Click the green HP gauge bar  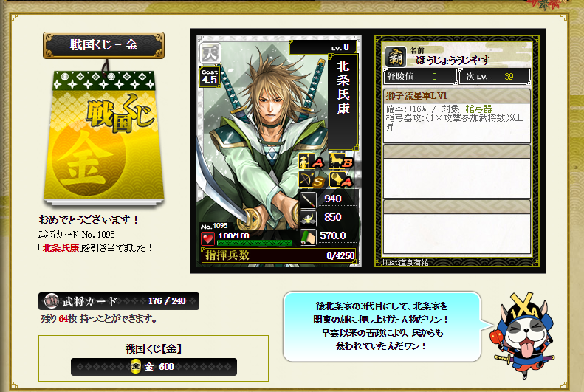255,244
